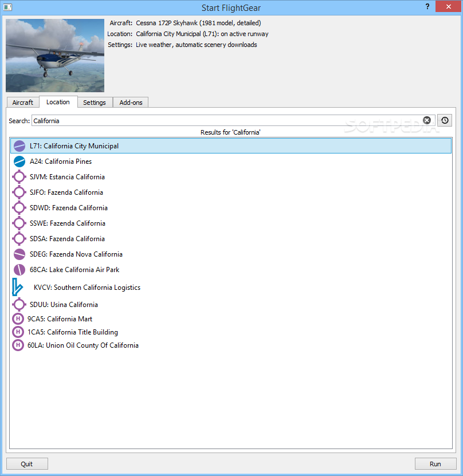Click the SJFO Fazenda California airfield icon
The image size is (463, 476).
tap(19, 192)
